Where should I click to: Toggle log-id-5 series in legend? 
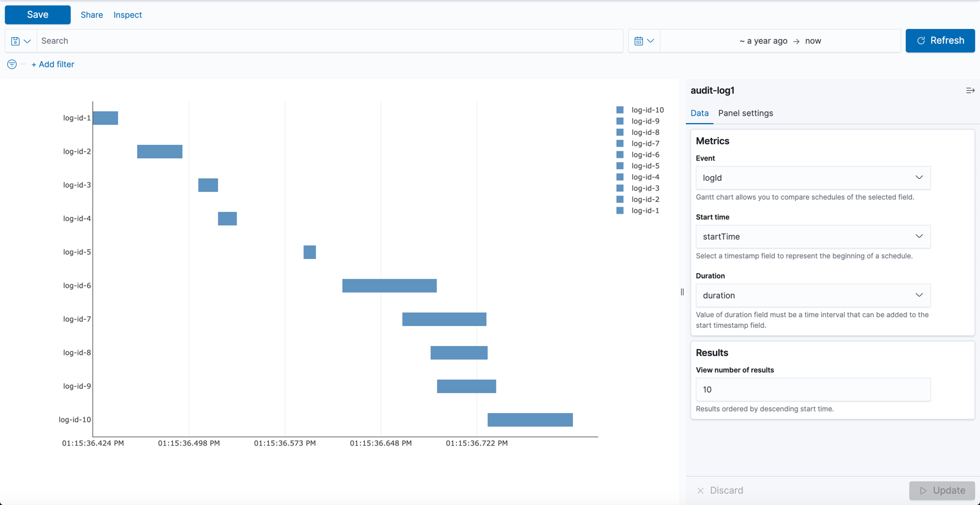click(645, 166)
